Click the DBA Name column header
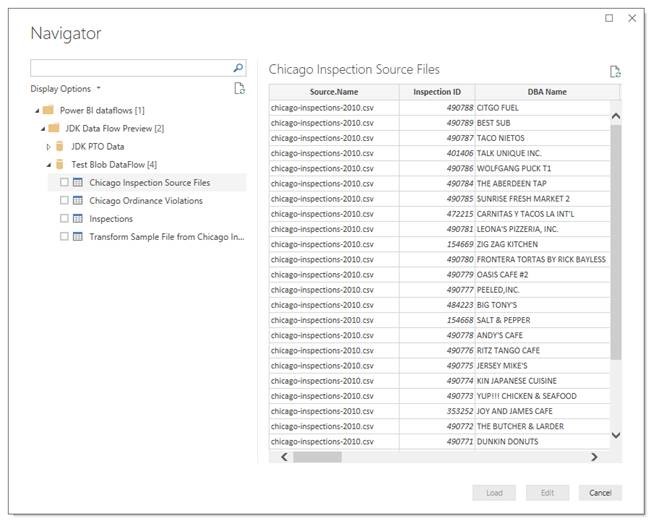Image resolution: width=659 pixels, height=526 pixels. pyautogui.click(x=547, y=92)
